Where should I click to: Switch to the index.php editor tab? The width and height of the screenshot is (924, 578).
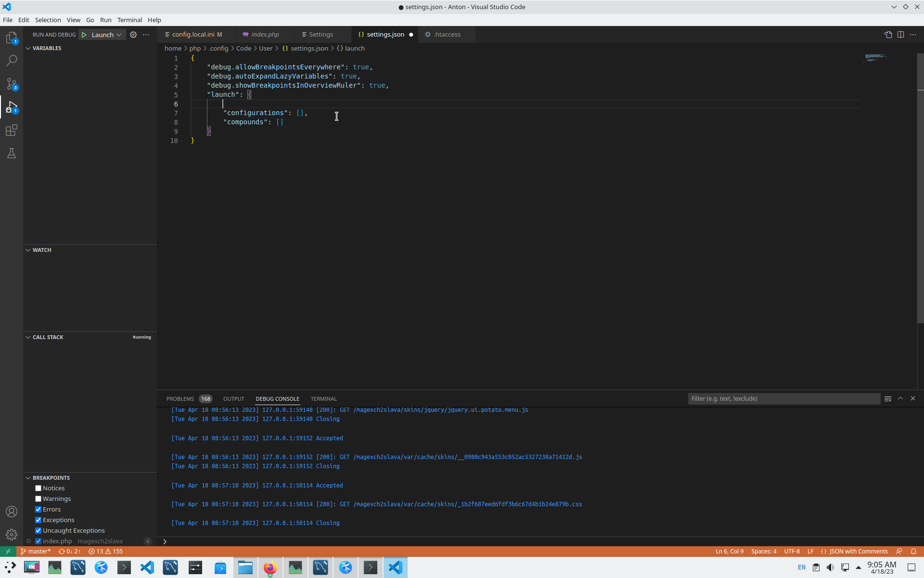coord(265,35)
